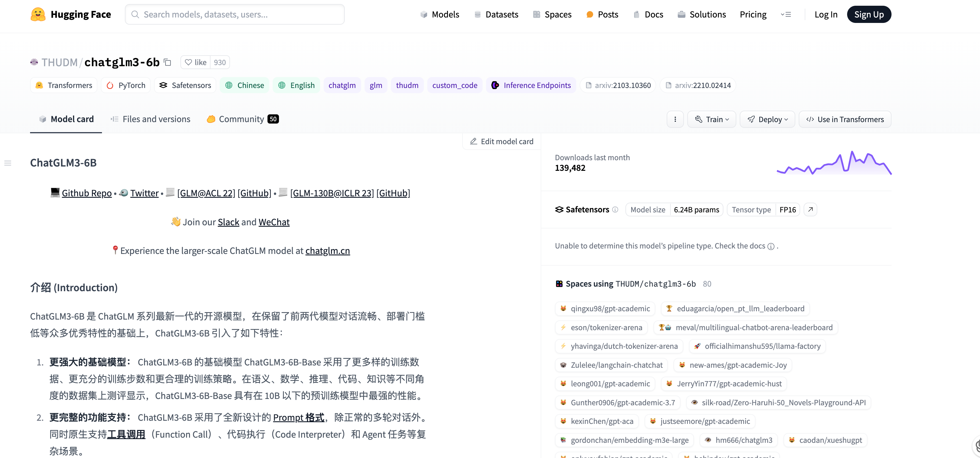
Task: Switch to the Model card tab
Action: 66,119
